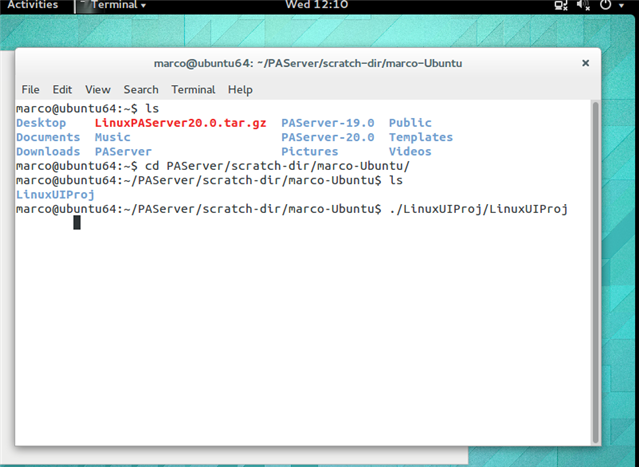Image resolution: width=639 pixels, height=467 pixels.
Task: Open the Search menu
Action: tap(141, 90)
